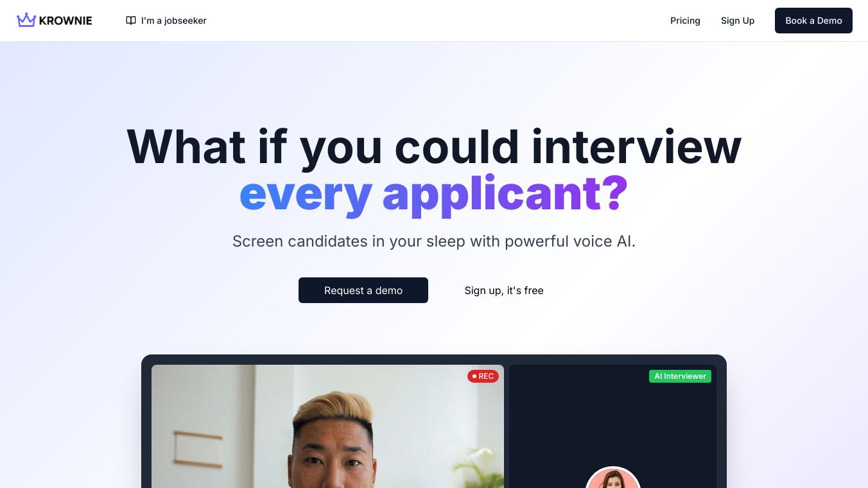Click the Krownie crown logo icon

[26, 21]
